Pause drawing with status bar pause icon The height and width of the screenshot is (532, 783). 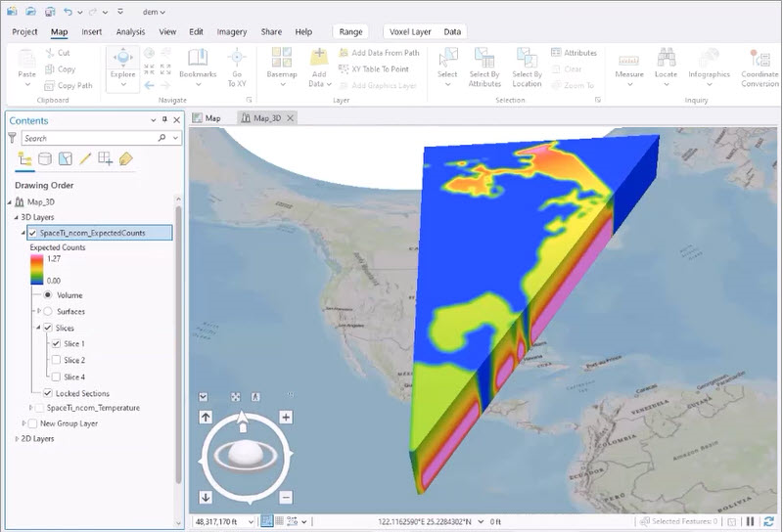point(750,521)
